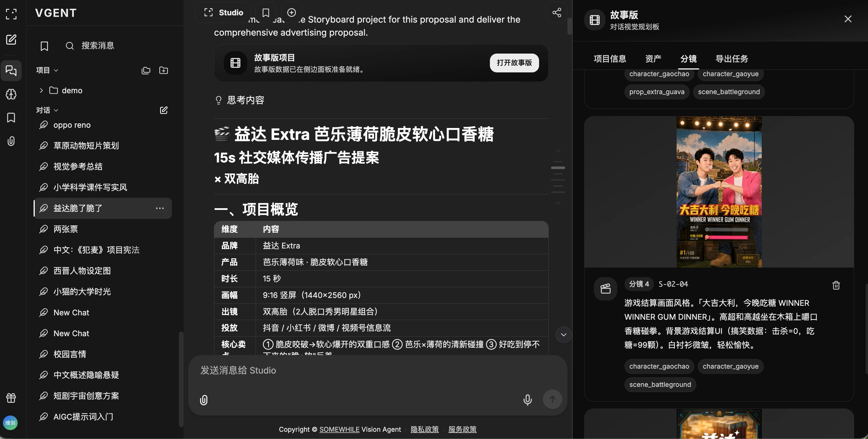Open the 短剧宇宙创意方案 conversation
This screenshot has height=439, width=868.
pyautogui.click(x=103, y=396)
